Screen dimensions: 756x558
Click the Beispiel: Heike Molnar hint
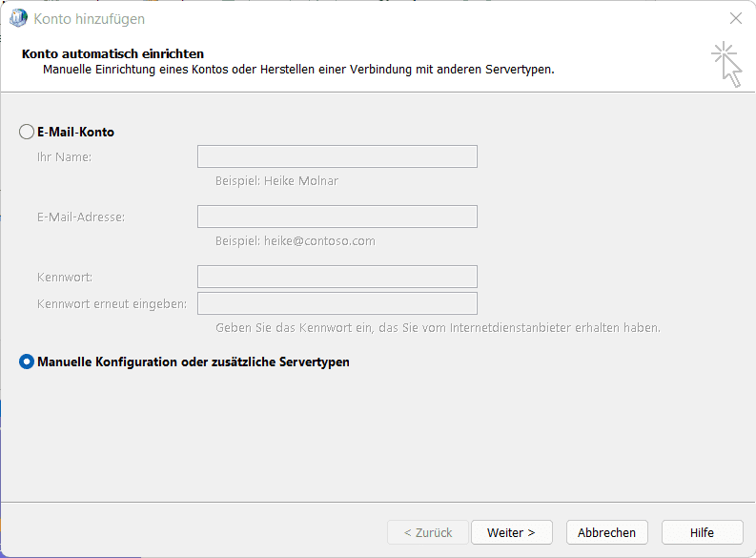pyautogui.click(x=276, y=180)
